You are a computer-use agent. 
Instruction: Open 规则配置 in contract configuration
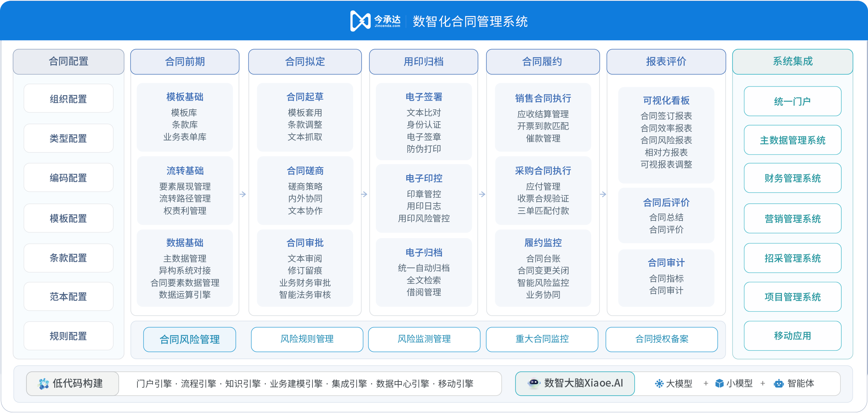coord(68,336)
